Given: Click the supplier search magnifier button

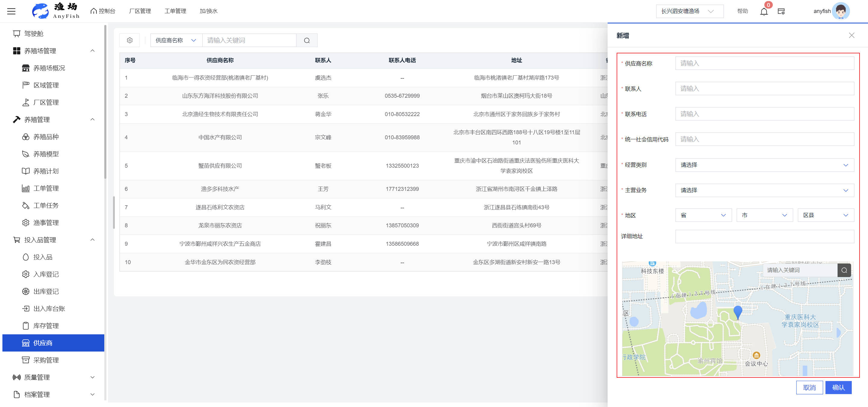Looking at the screenshot, I should pos(307,40).
